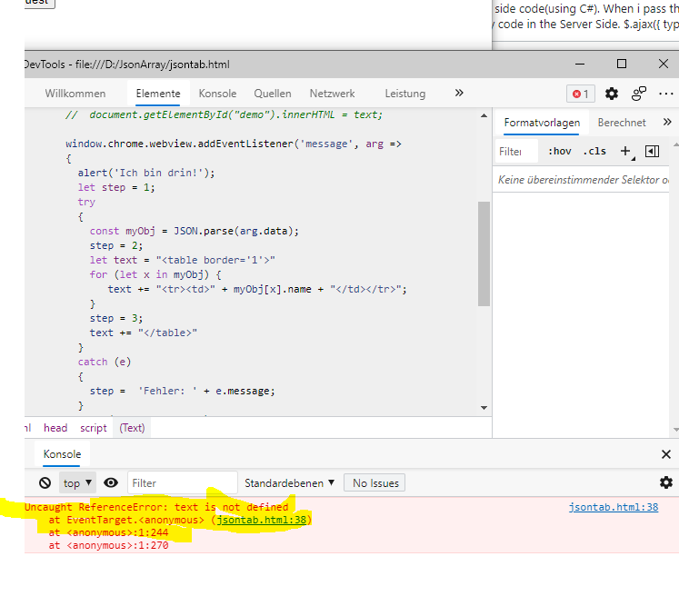Viewport: 679px width, 616px height.
Task: Select the Konsole drawer tab
Action: (x=62, y=454)
